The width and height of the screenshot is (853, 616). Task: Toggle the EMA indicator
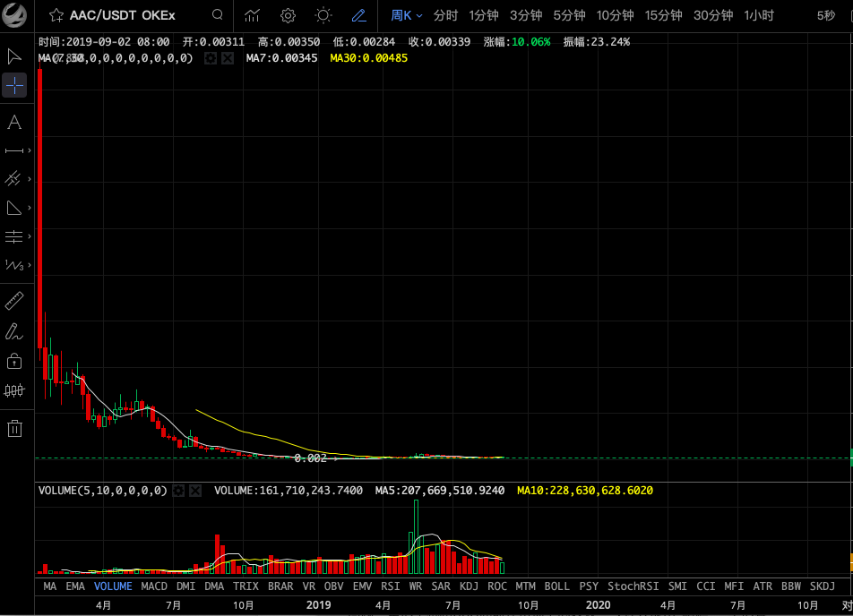75,586
